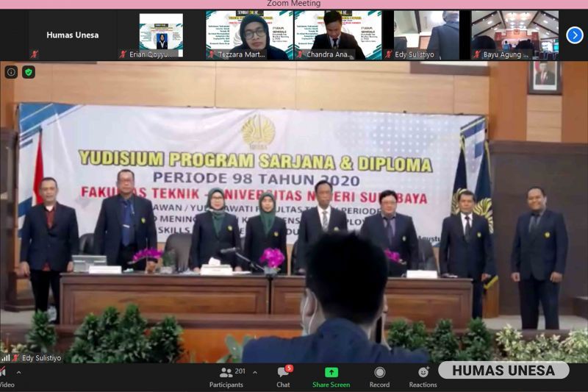The width and height of the screenshot is (588, 392).
Task: Start recording with the Record button
Action: [379, 377]
